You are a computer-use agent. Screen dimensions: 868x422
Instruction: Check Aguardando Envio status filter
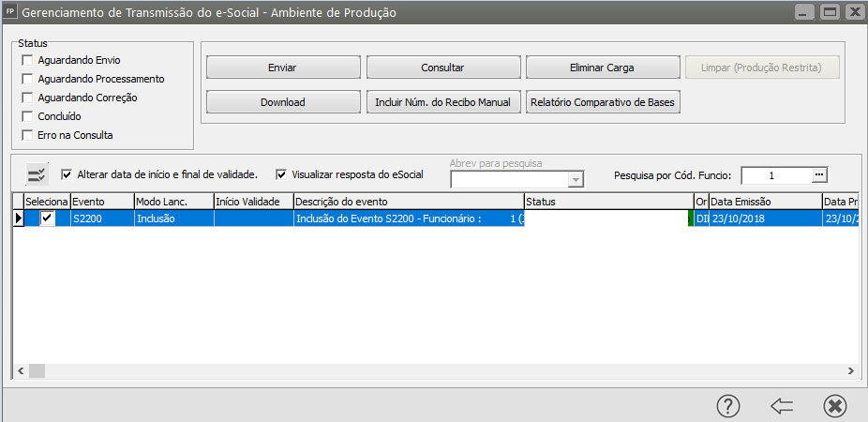[x=27, y=60]
